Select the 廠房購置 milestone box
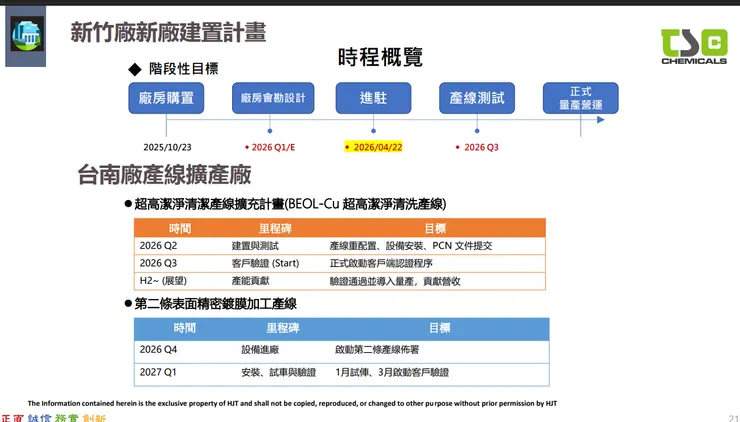Screen dimensions: 740x422 coord(166,98)
